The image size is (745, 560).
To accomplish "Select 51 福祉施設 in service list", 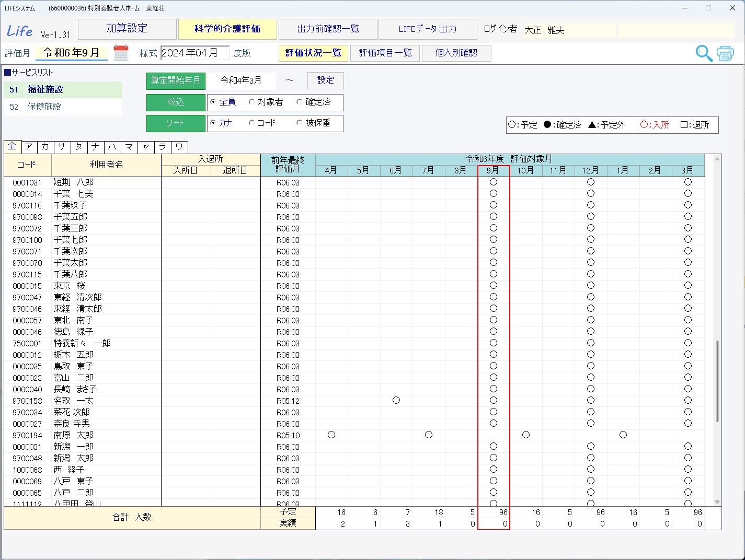I will pyautogui.click(x=63, y=90).
